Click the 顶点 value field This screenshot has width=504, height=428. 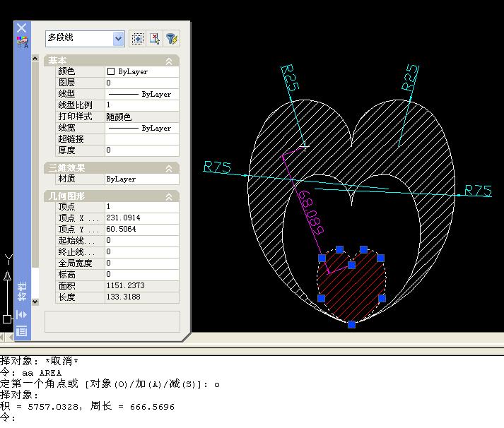click(x=142, y=206)
